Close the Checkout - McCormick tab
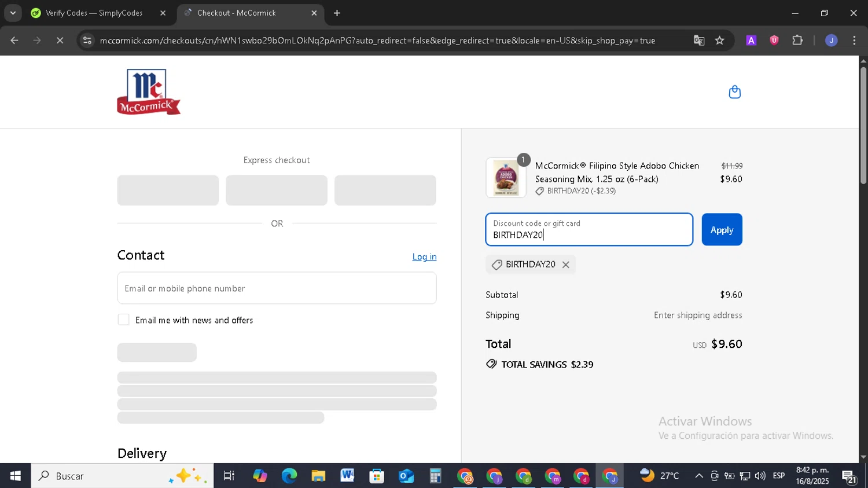Viewport: 868px width, 488px height. [x=314, y=13]
